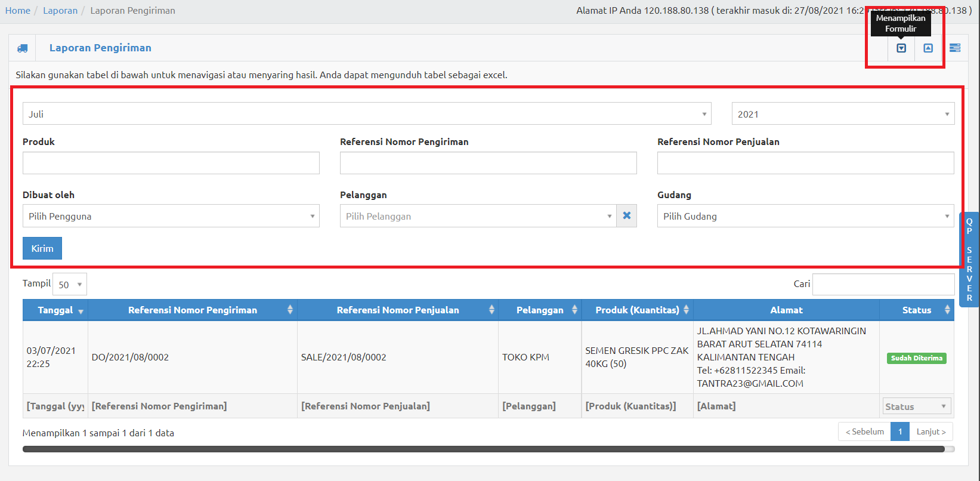Click the Laporan Pengiriman panel title
The height and width of the screenshot is (481, 980).
coord(100,48)
